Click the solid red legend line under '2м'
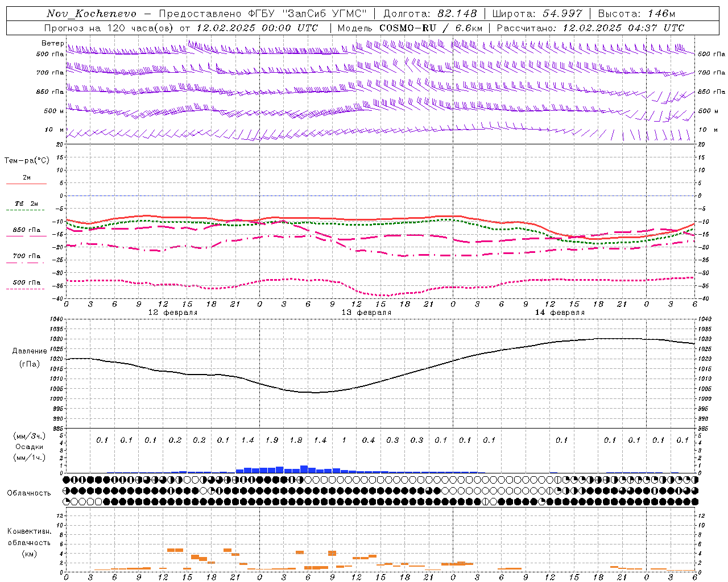The image size is (728, 582). (26, 184)
